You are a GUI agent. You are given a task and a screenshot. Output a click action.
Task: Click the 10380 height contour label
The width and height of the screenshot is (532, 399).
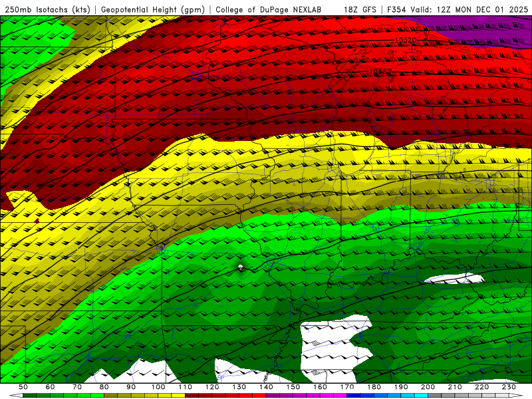pyautogui.click(x=380, y=71)
